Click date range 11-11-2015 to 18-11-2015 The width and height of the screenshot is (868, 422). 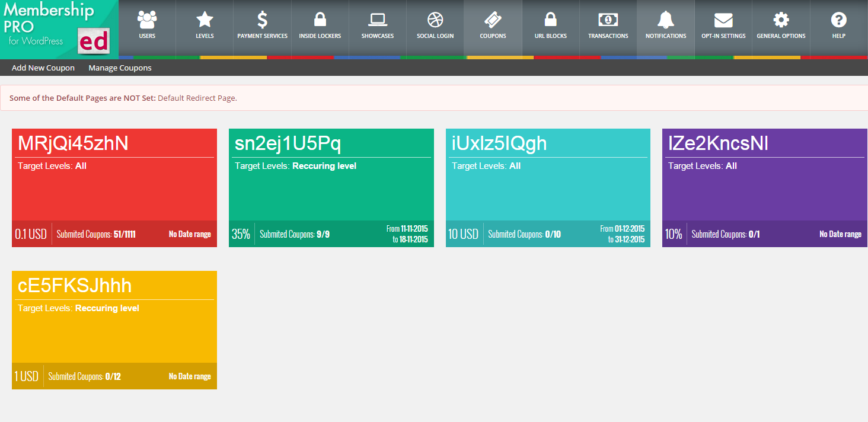[407, 234]
